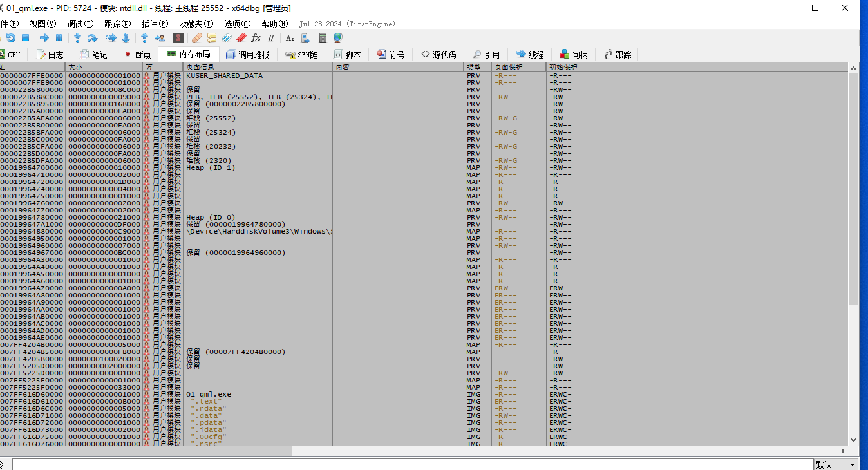
Task: Switch to the 源代码 source tab
Action: [x=439, y=55]
